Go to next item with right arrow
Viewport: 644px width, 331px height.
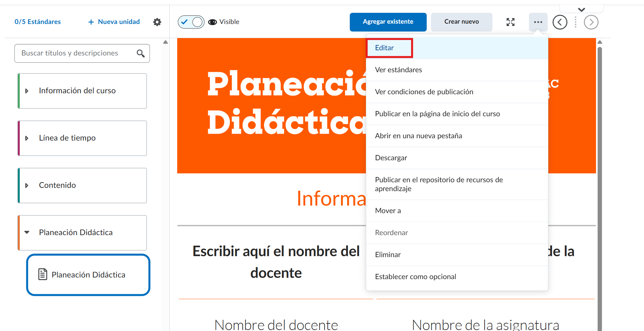[x=591, y=22]
